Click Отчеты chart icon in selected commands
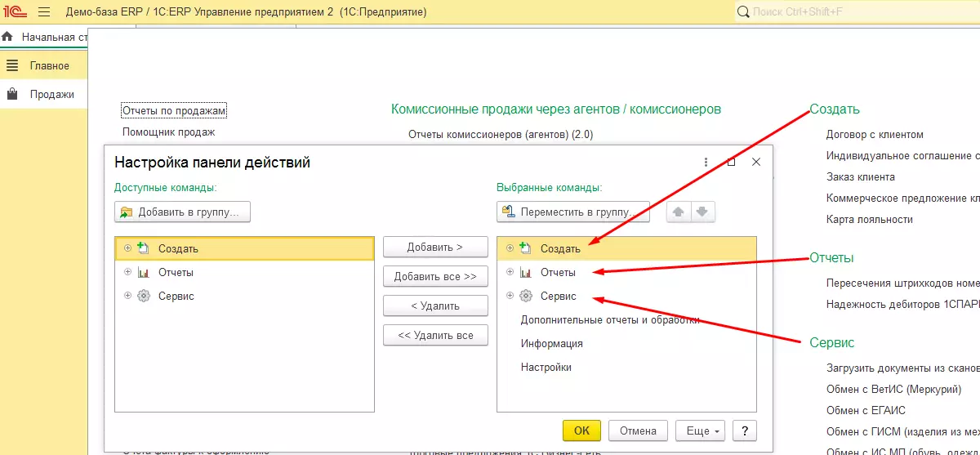Viewport: 980px width, 455px height. click(x=525, y=272)
